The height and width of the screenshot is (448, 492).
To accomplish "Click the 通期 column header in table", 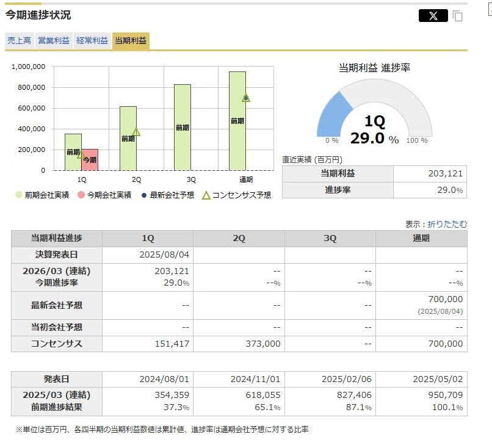I will coord(421,239).
